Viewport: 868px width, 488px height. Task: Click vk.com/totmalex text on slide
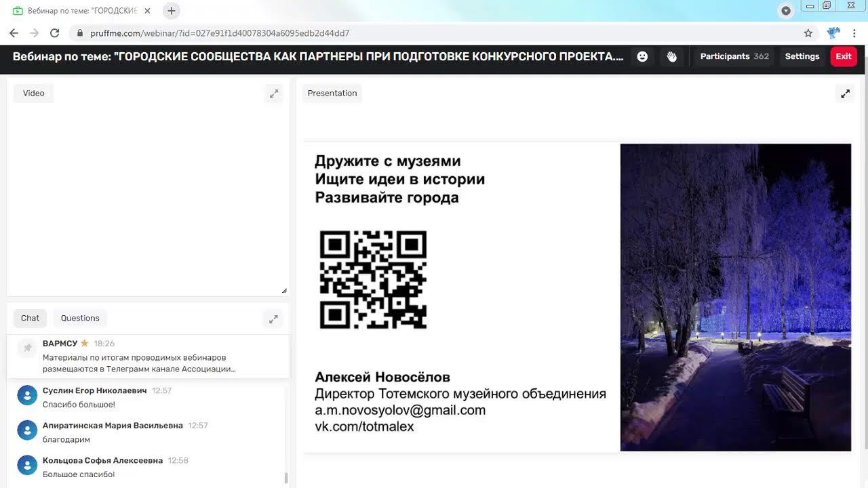(x=364, y=427)
